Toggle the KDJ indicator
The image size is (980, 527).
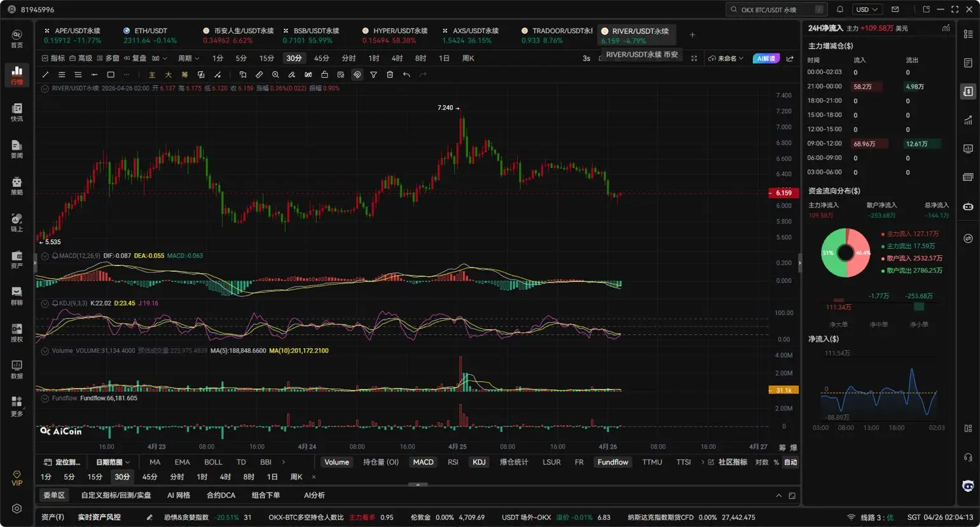pyautogui.click(x=479, y=462)
